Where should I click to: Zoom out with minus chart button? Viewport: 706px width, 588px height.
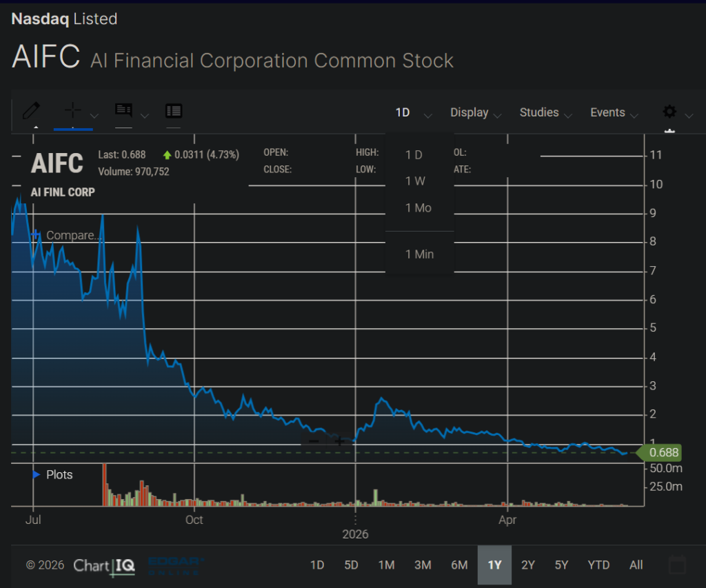pyautogui.click(x=314, y=441)
